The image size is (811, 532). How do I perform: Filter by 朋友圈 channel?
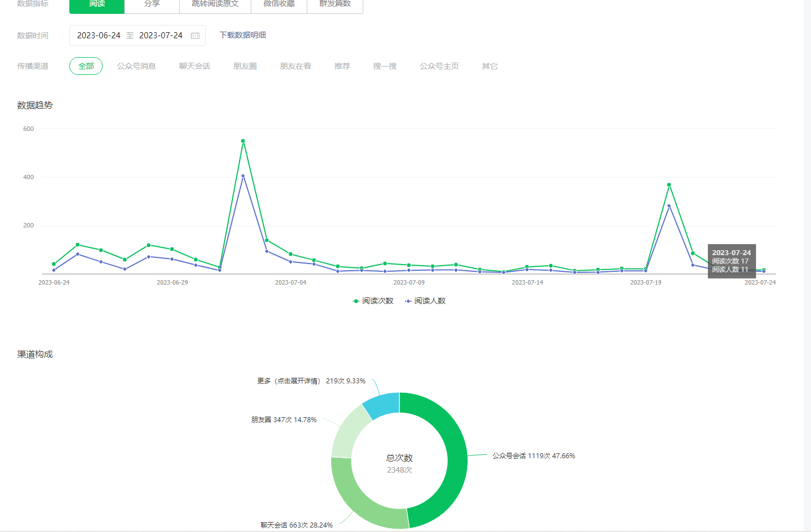click(x=245, y=66)
